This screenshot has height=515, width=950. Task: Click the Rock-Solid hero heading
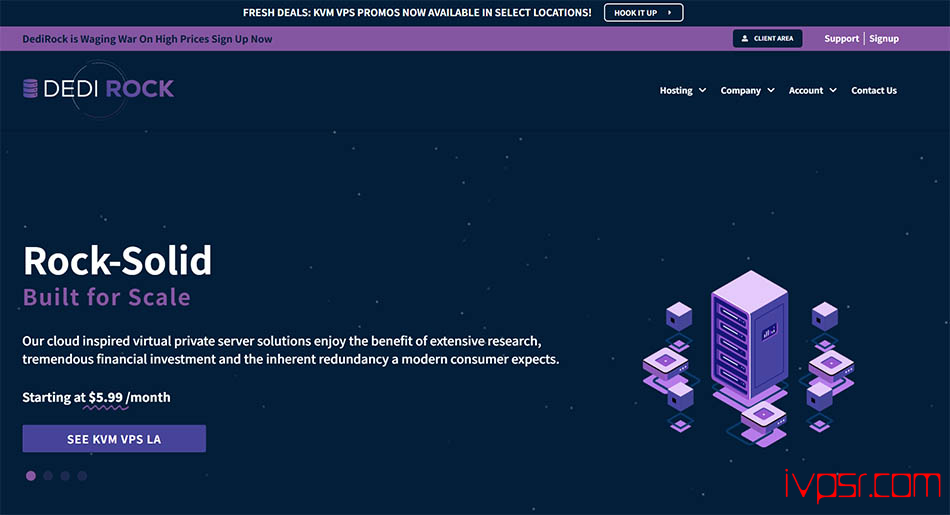click(117, 261)
